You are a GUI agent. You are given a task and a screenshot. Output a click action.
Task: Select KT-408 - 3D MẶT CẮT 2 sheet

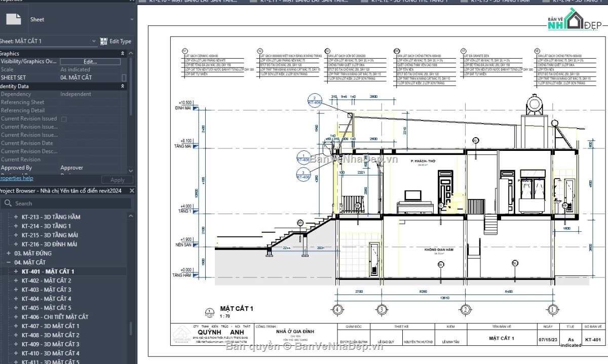click(50, 335)
